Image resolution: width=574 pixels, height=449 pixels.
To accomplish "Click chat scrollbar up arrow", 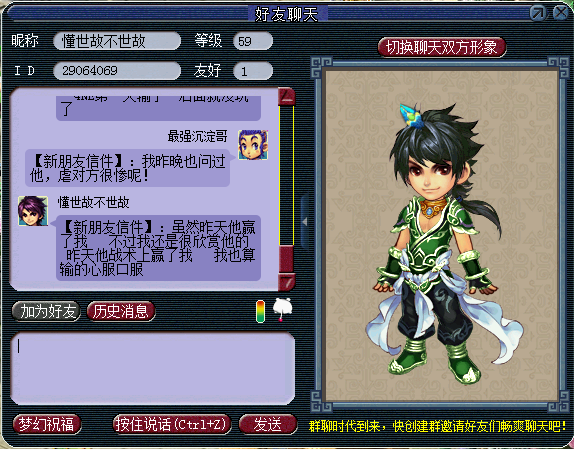I will [287, 97].
